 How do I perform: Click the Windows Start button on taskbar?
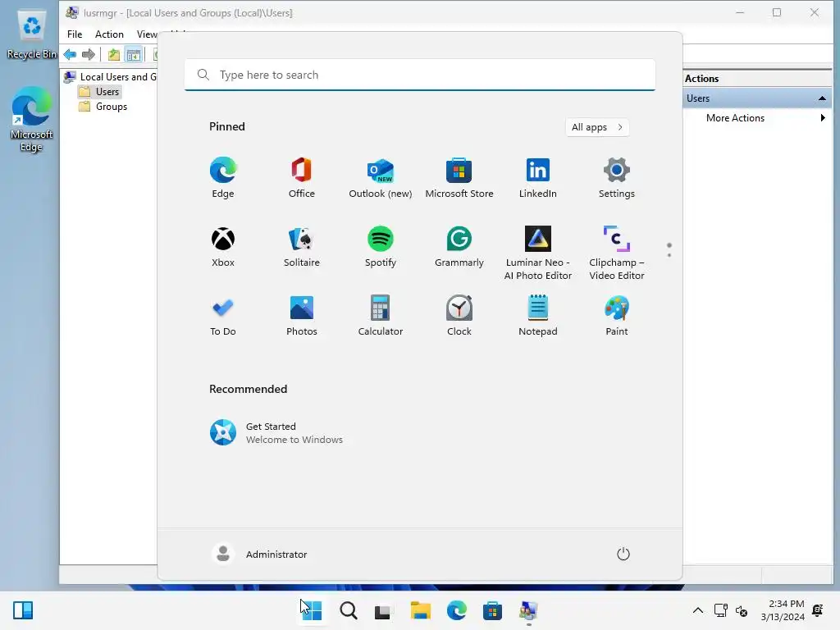(312, 610)
